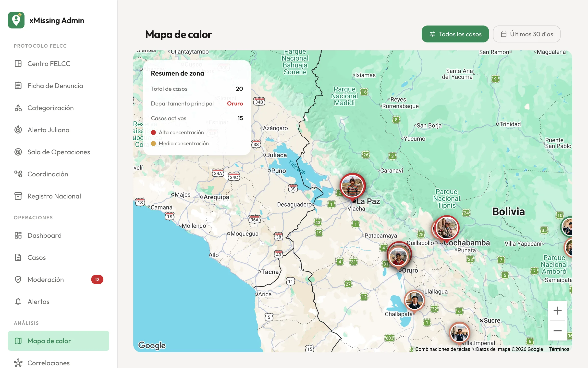
Task: Click the Resumen de zona title
Action: pyautogui.click(x=177, y=73)
